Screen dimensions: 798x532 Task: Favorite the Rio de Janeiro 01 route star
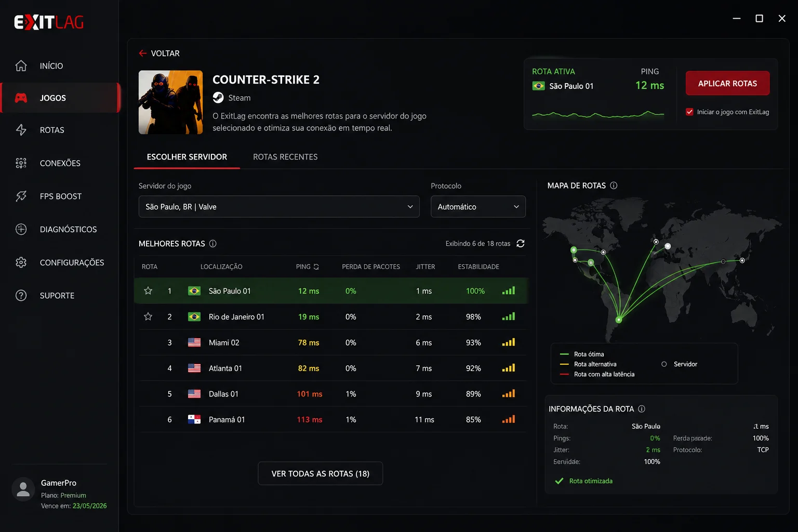point(148,316)
